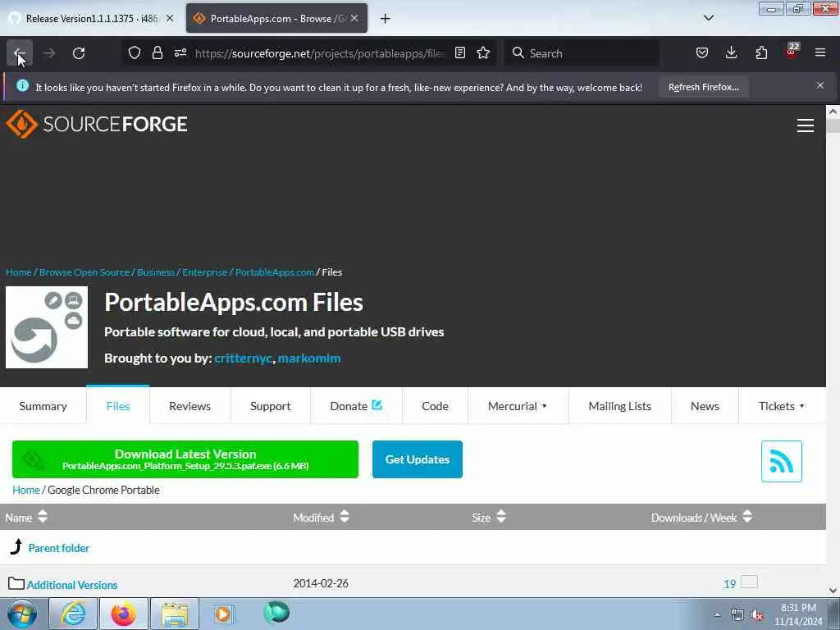The height and width of the screenshot is (630, 840).
Task: Switch to the Summary tab
Action: click(x=43, y=406)
